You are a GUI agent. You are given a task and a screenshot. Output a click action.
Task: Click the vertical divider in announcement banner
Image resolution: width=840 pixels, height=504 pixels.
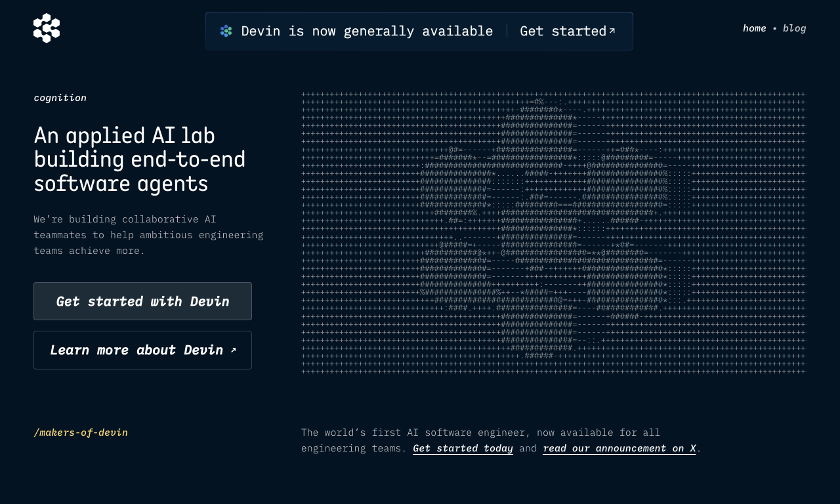coord(507,31)
